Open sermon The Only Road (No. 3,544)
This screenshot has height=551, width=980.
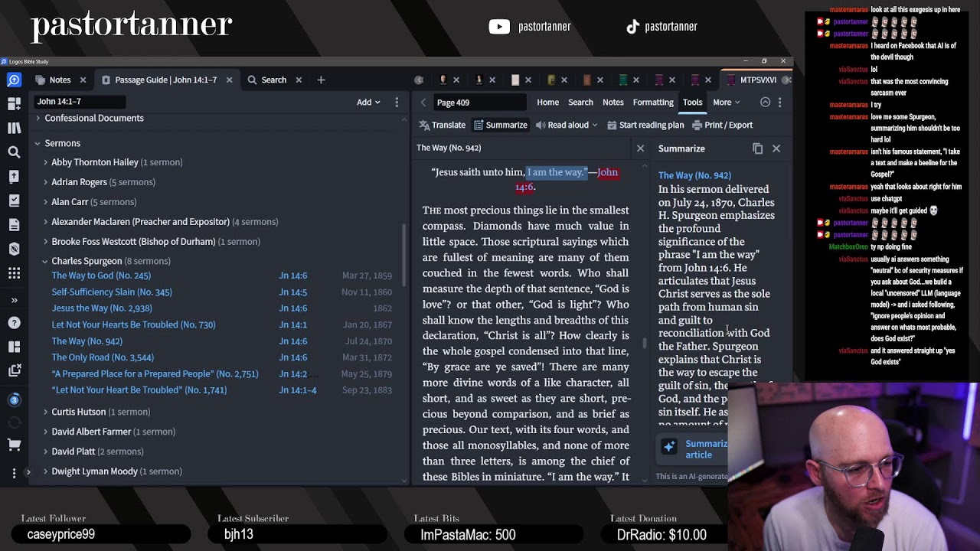pos(103,357)
